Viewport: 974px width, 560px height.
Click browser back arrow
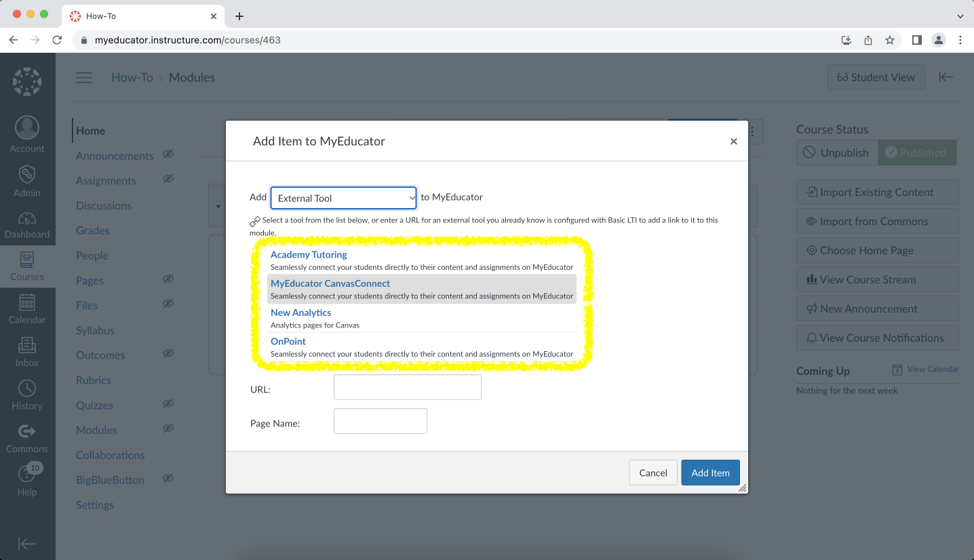[x=14, y=40]
